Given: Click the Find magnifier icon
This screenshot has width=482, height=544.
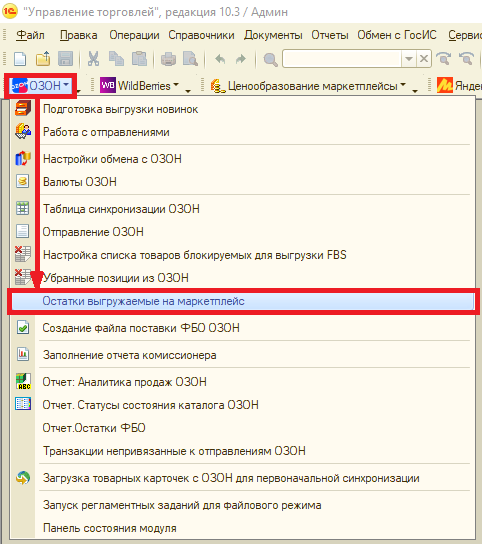Looking at the screenshot, I should point(270,59).
